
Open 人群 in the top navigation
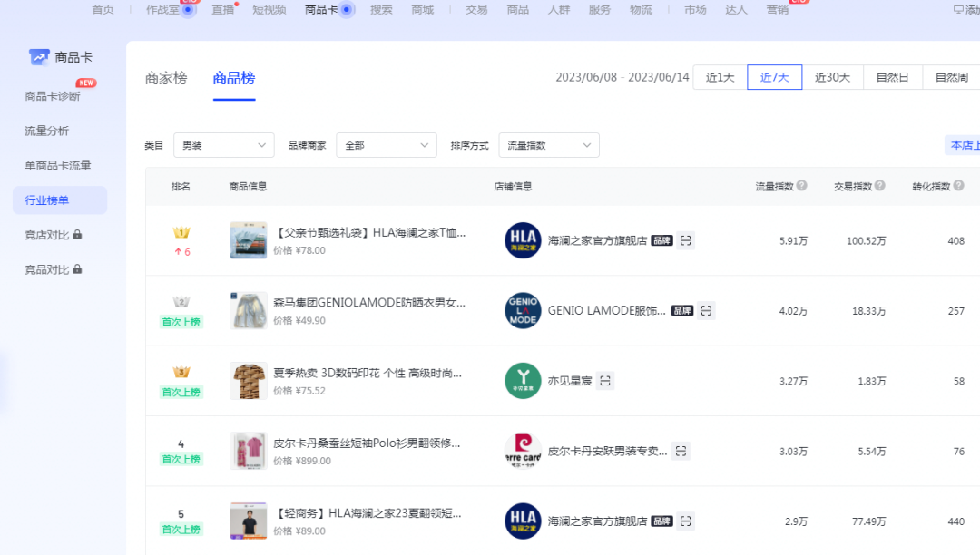coord(559,9)
